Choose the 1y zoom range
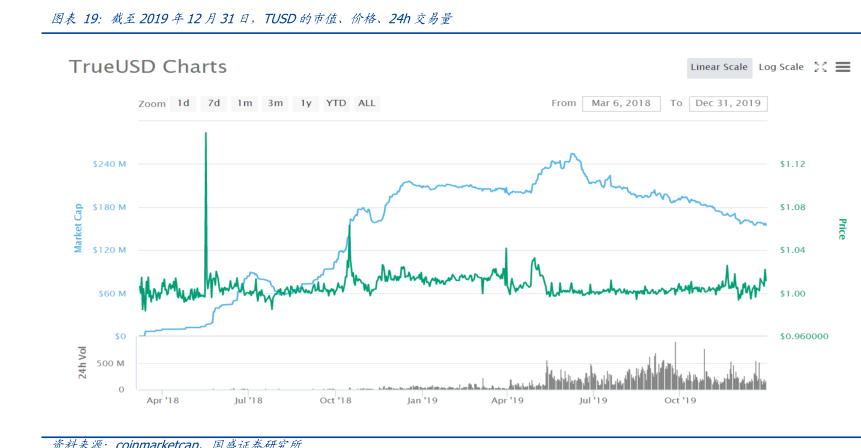Screen dimensions: 861x448 pyautogui.click(x=306, y=103)
